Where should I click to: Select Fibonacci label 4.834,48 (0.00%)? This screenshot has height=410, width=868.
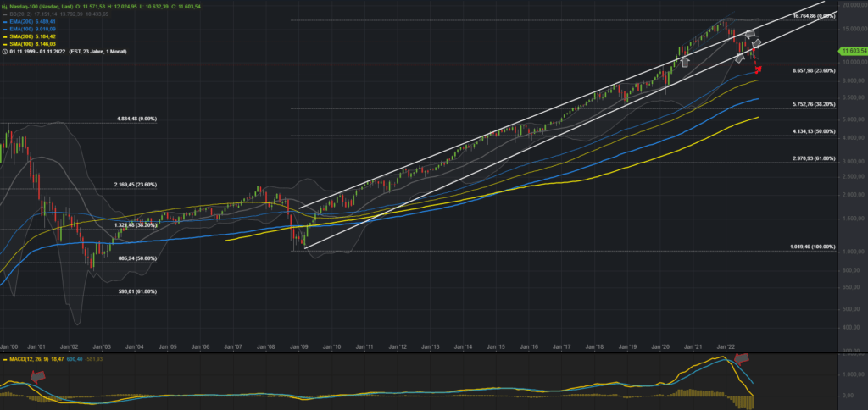136,119
